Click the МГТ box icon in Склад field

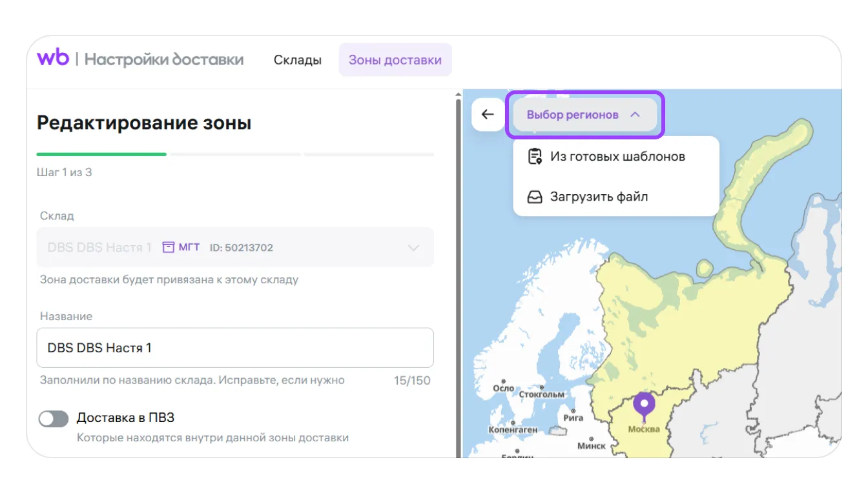169,247
